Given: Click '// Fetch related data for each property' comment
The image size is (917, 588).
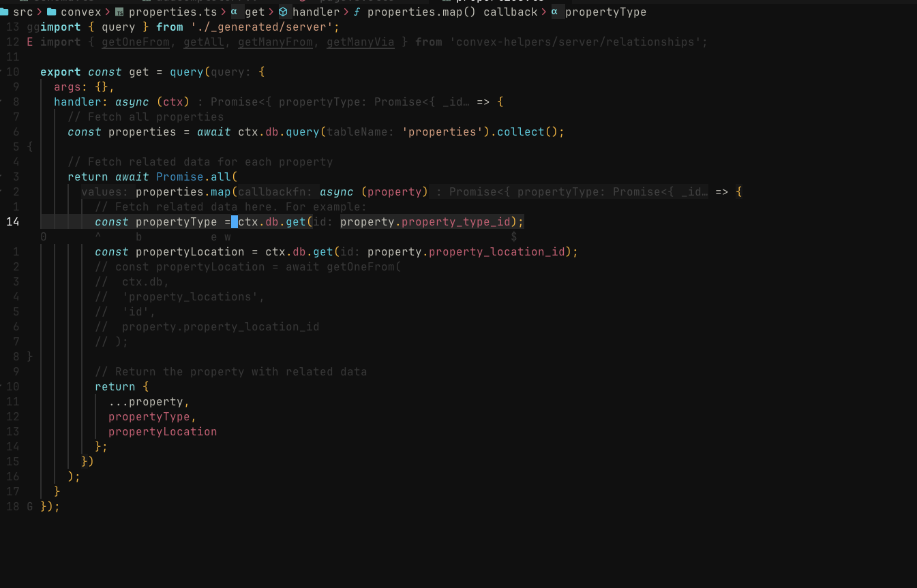Looking at the screenshot, I should [200, 162].
